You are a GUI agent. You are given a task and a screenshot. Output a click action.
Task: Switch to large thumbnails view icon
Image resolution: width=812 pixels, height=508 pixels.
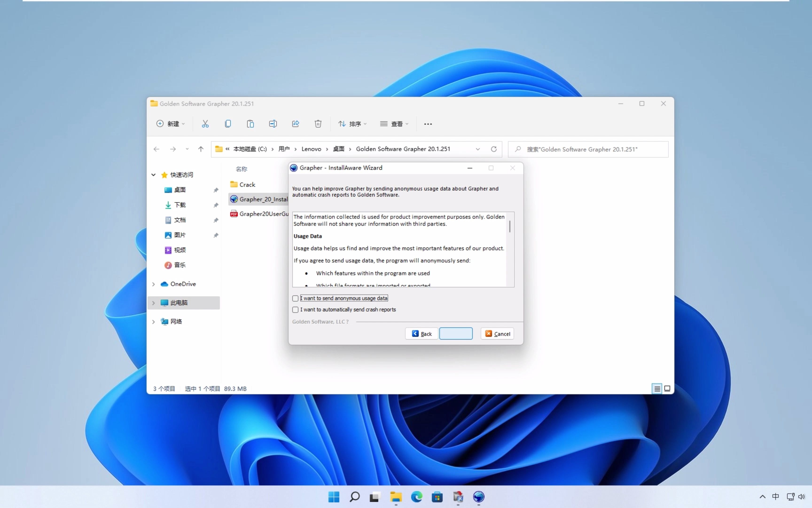pos(667,389)
